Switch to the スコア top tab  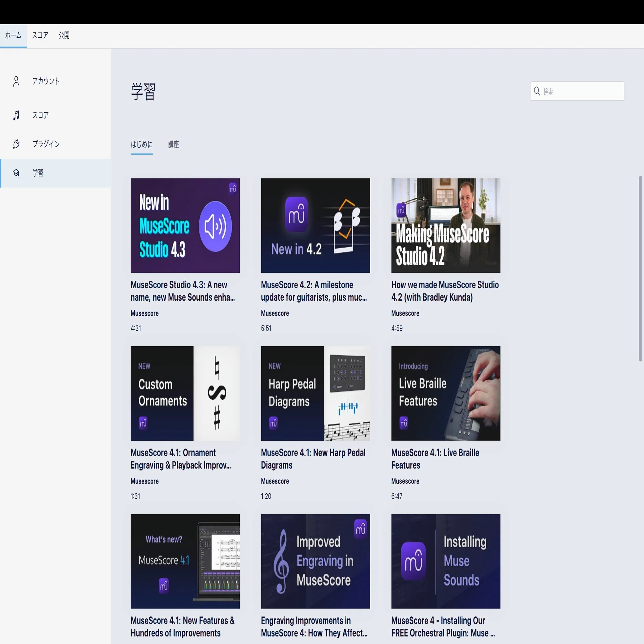[x=40, y=35]
